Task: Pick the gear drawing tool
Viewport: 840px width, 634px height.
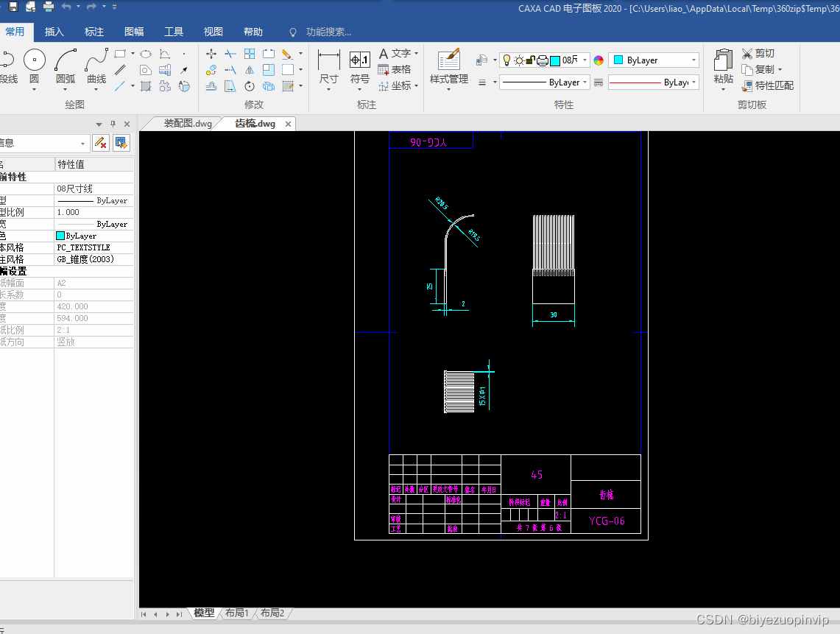Action: click(165, 85)
